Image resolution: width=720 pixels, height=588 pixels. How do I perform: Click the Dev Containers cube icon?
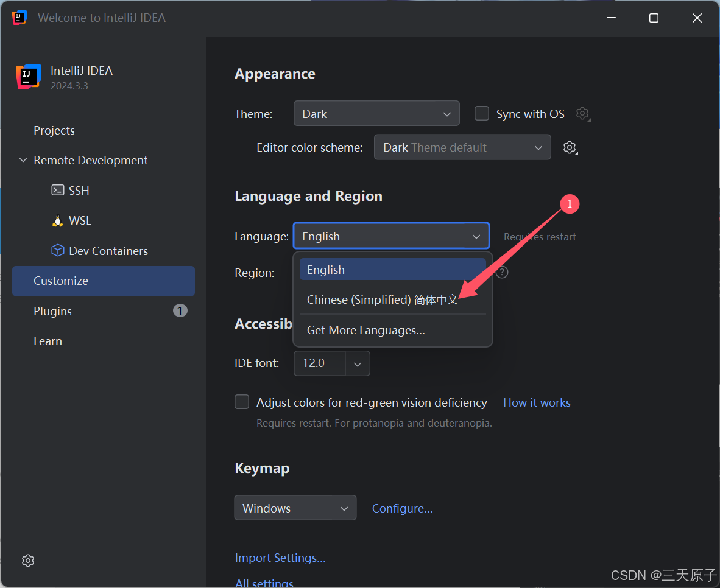pyautogui.click(x=57, y=251)
